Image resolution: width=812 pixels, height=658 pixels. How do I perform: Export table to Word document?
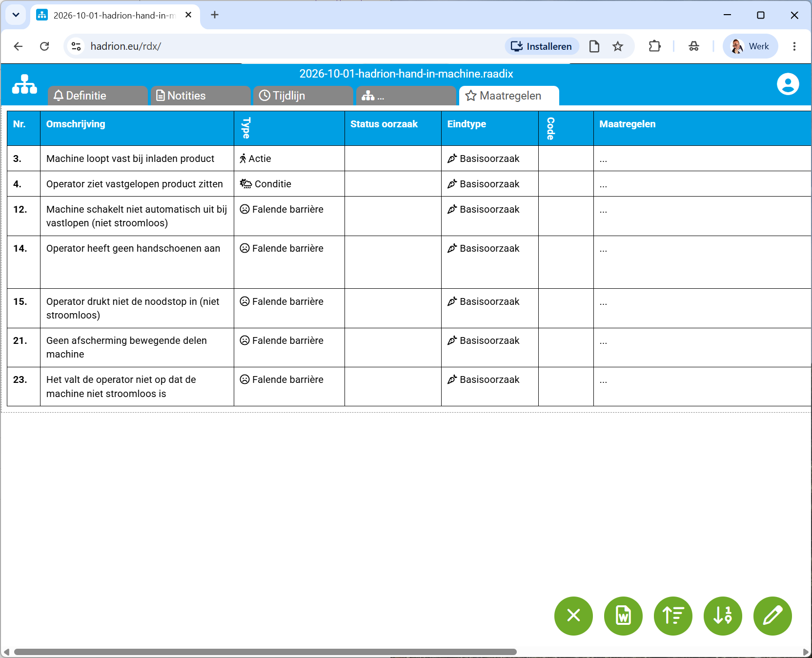pyautogui.click(x=623, y=616)
